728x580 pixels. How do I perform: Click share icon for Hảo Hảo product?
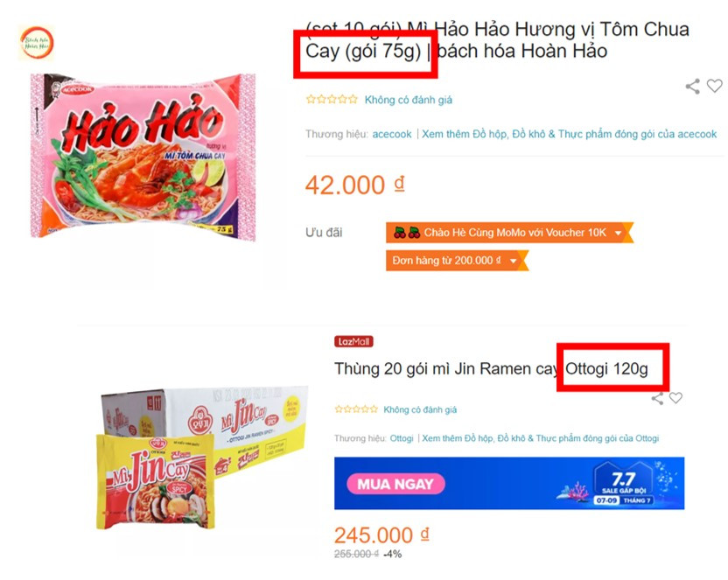[x=693, y=87]
